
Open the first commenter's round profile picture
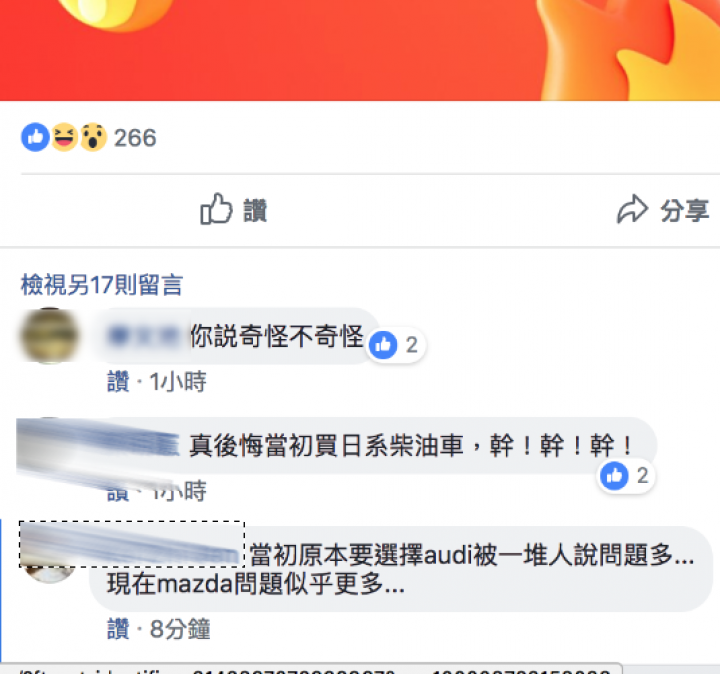click(49, 336)
